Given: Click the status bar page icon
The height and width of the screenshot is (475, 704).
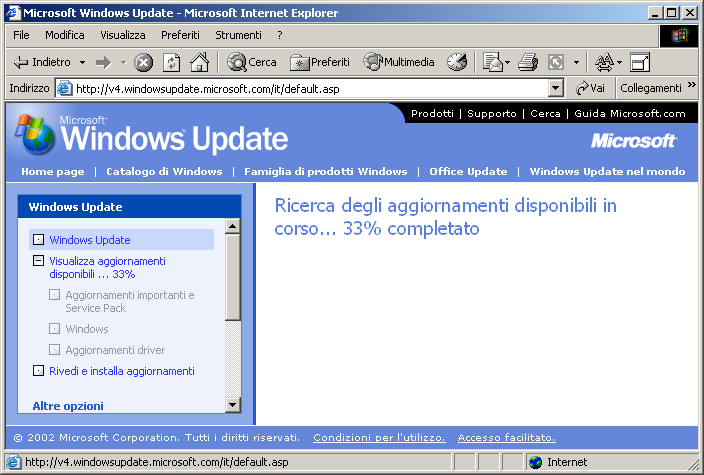Looking at the screenshot, I should (13, 462).
